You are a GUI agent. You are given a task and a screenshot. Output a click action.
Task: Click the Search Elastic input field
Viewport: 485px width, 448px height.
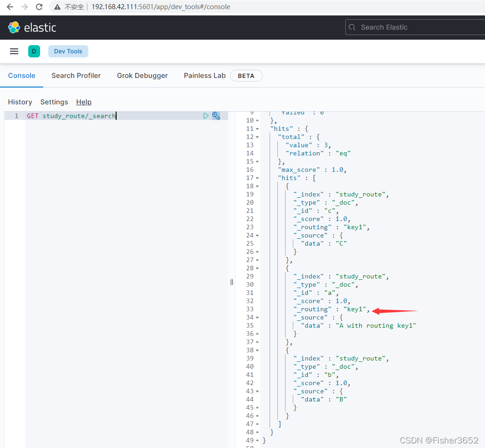[415, 27]
